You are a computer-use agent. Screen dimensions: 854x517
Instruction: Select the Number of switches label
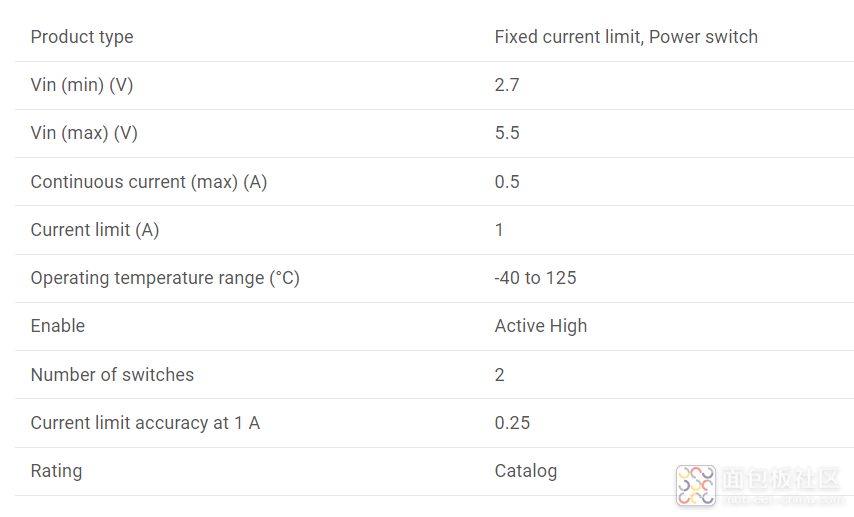tap(112, 375)
